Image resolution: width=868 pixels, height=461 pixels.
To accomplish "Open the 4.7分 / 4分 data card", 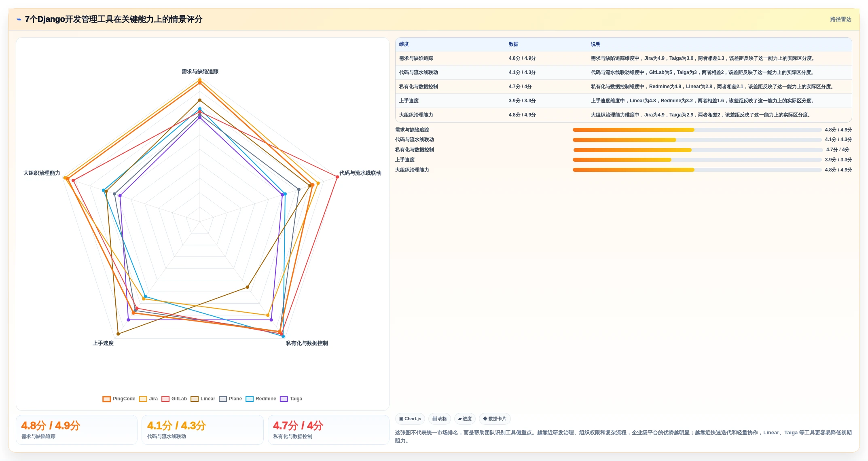I will pyautogui.click(x=328, y=430).
